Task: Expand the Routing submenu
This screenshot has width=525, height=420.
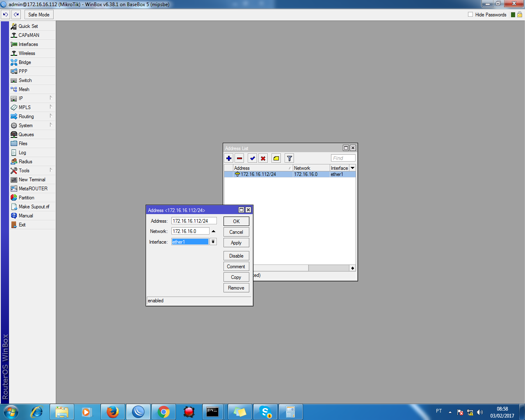Action: 32,116
